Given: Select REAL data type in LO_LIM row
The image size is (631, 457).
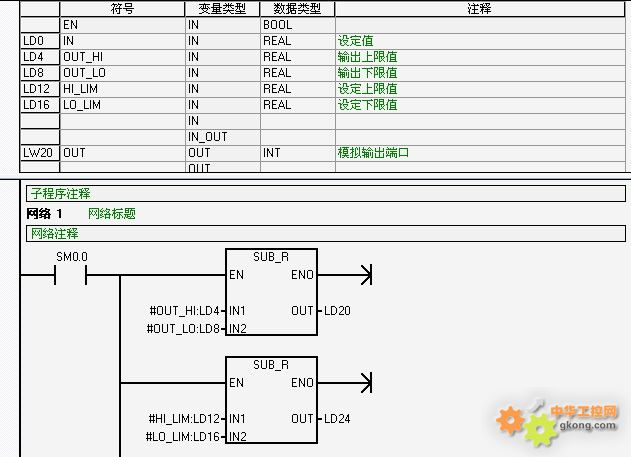Looking at the screenshot, I should [x=297, y=105].
